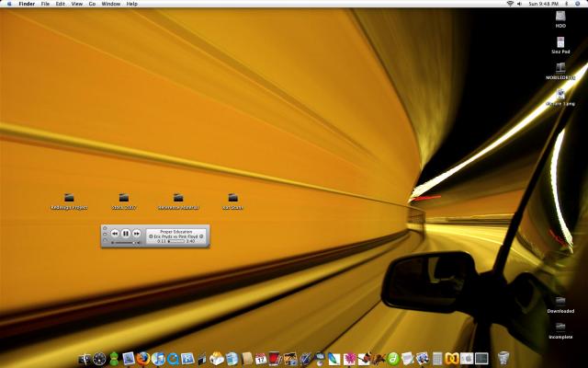The width and height of the screenshot is (588, 368).
Task: Select the HDD drive icon
Action: (x=560, y=17)
